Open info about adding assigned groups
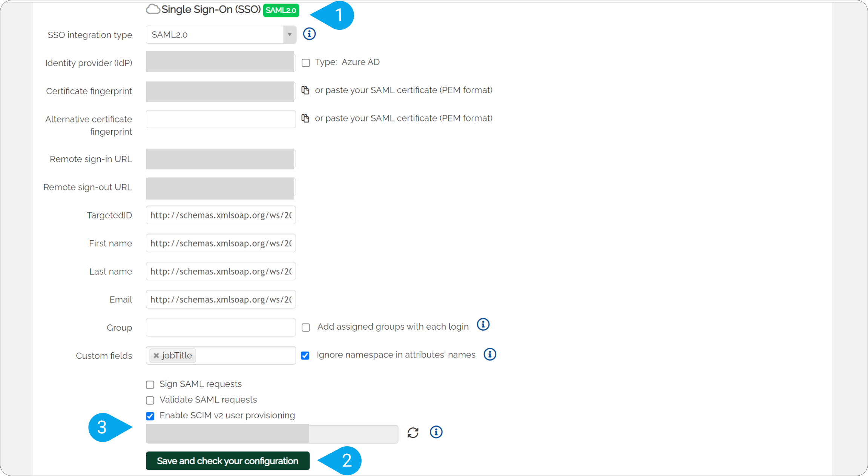The height and width of the screenshot is (476, 868). (x=483, y=324)
